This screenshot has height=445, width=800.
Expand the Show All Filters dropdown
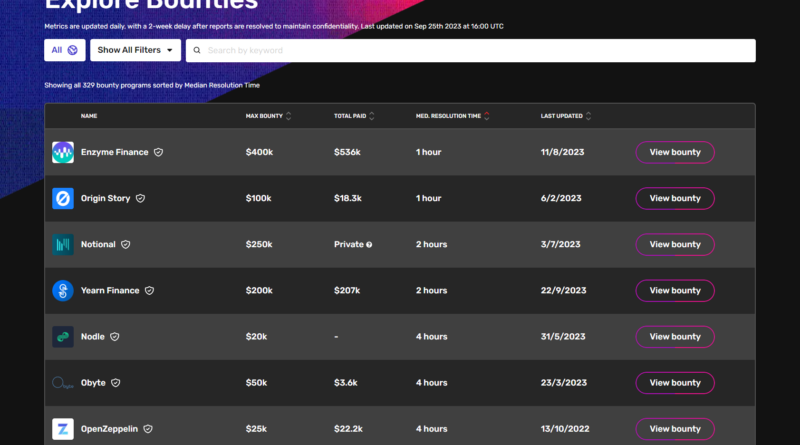[x=135, y=50]
